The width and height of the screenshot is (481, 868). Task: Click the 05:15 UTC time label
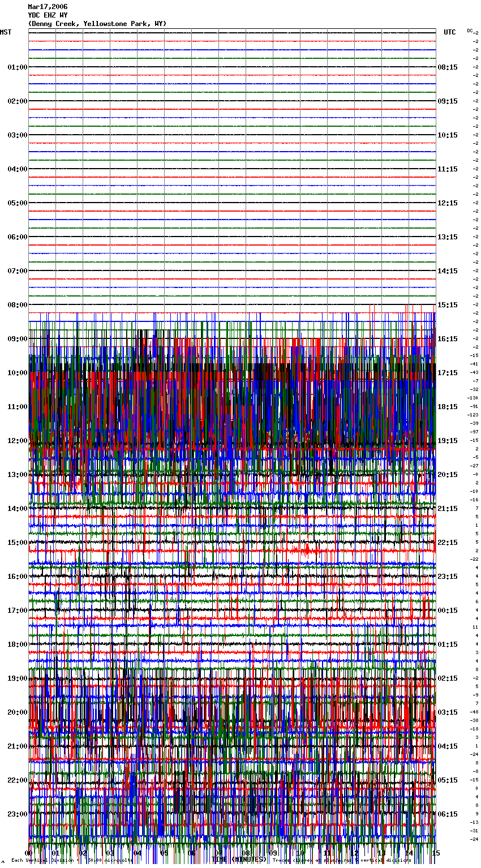pyautogui.click(x=448, y=780)
